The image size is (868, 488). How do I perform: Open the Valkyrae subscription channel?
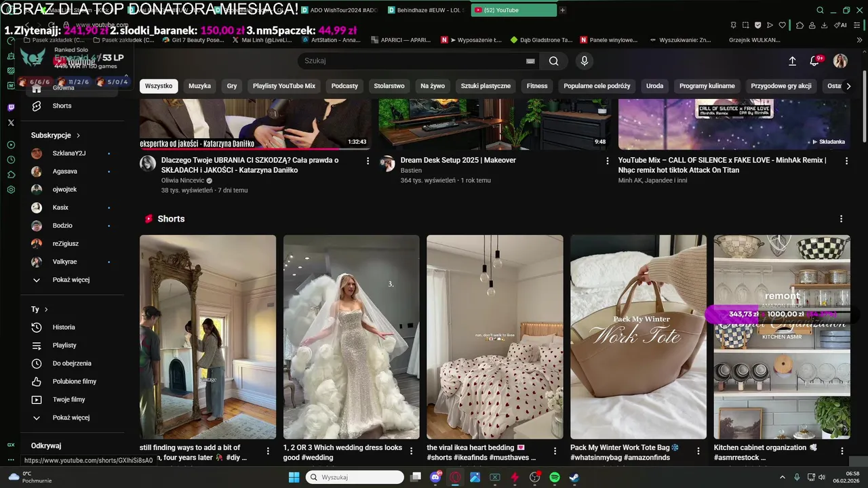tap(66, 262)
